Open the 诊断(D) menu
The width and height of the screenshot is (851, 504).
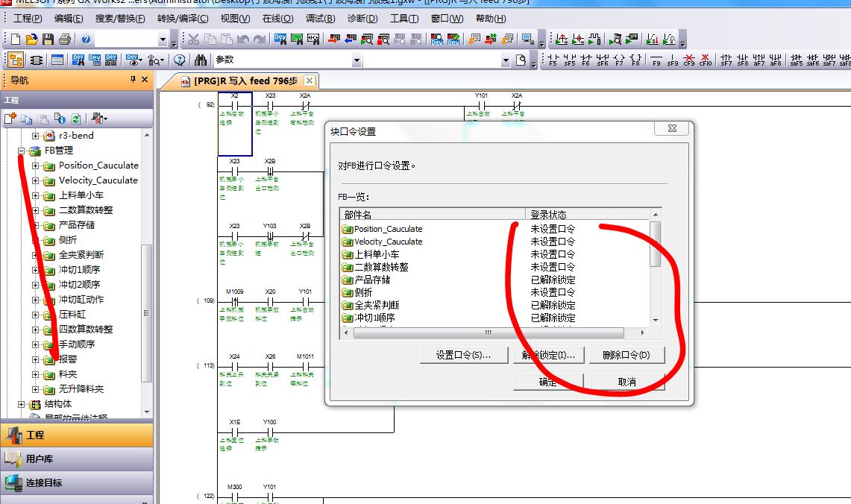point(362,19)
